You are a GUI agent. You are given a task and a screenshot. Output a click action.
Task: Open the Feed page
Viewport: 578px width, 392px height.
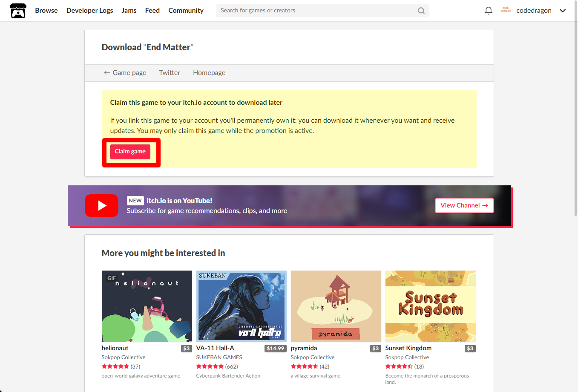coord(152,11)
